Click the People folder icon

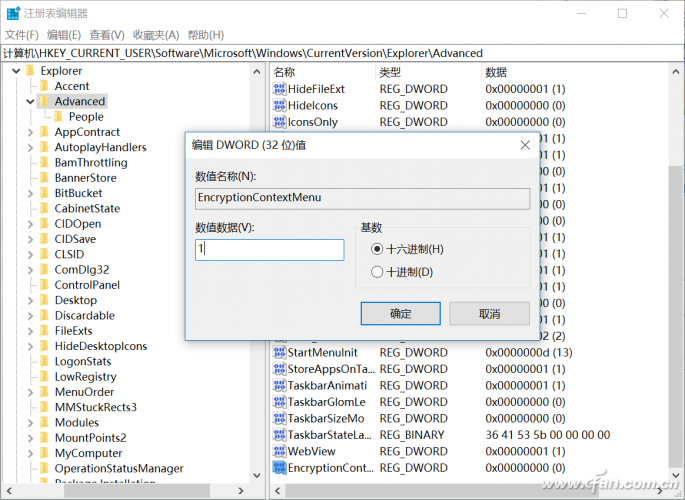(x=59, y=117)
